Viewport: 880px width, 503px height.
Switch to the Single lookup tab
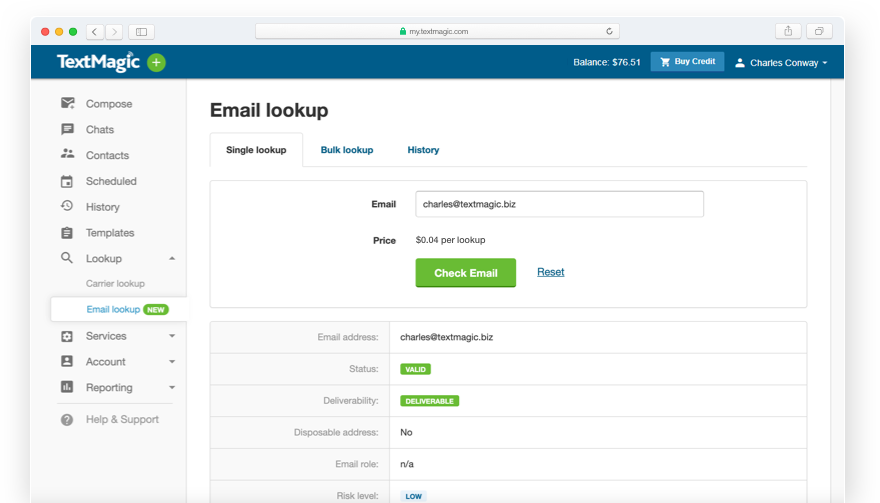click(256, 150)
